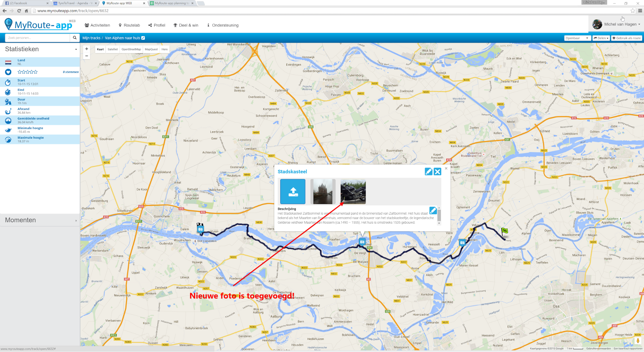Open the motorcycle photo thumbnail
The width and height of the screenshot is (644, 352).
coord(353,192)
